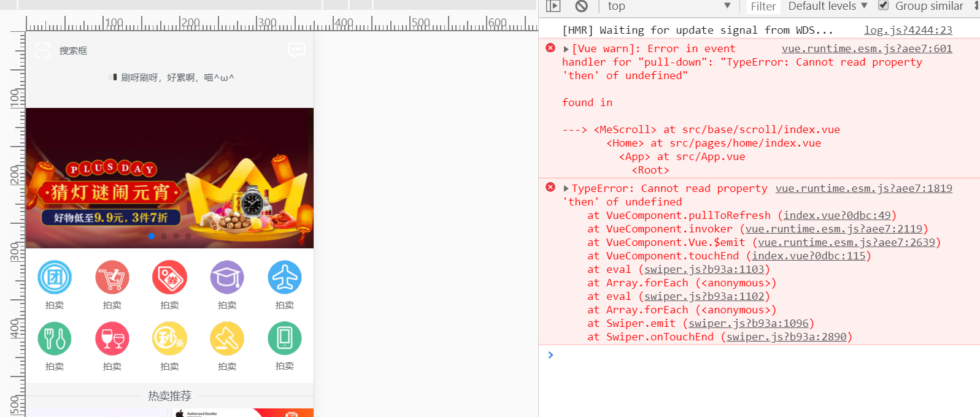Select the first blue banner pagination dot
The width and height of the screenshot is (980, 417).
click(x=152, y=236)
